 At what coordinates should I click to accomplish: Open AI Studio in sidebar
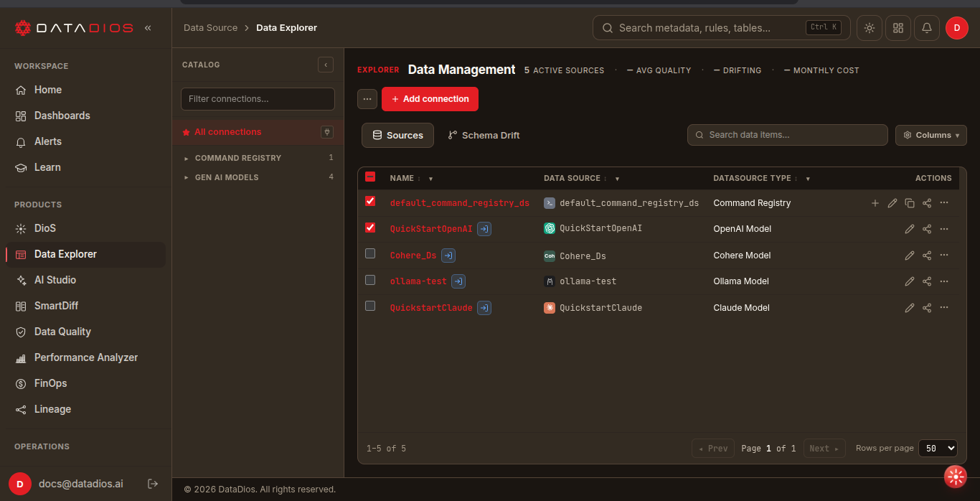tap(85, 280)
